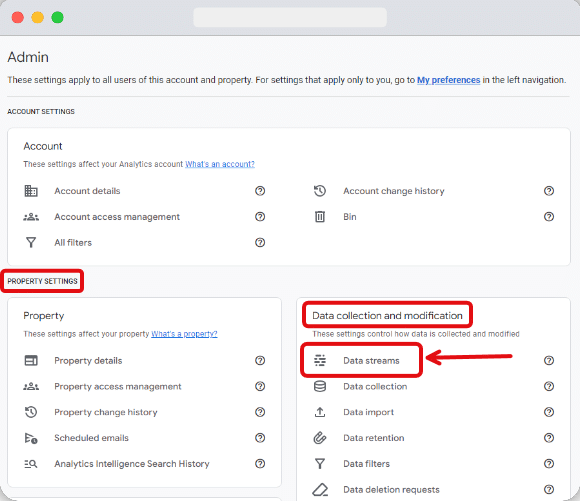The width and height of the screenshot is (580, 501).
Task: Follow the What's an account? link
Action: 220,164
